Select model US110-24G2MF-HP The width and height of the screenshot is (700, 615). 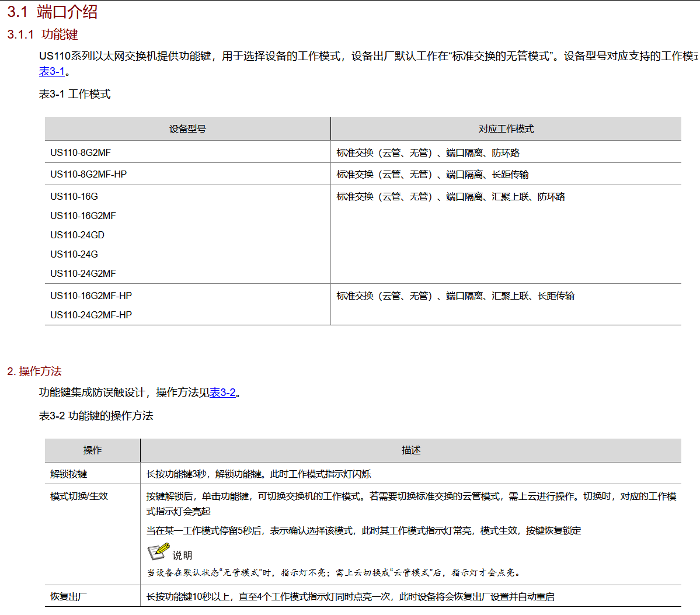coord(91,315)
